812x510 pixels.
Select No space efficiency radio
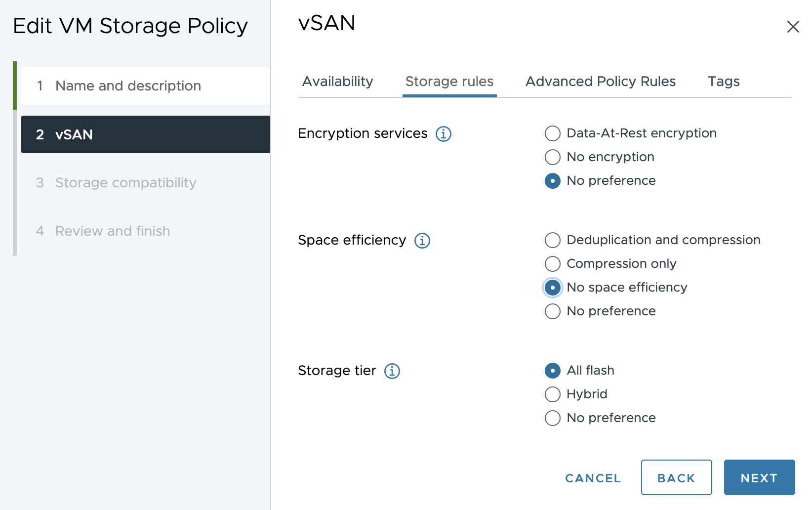click(552, 288)
